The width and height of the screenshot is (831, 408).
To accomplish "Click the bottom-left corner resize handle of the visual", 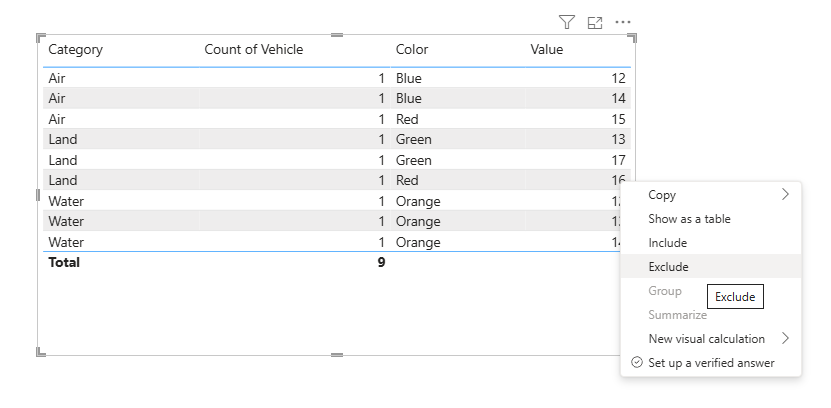I will coord(41,351).
